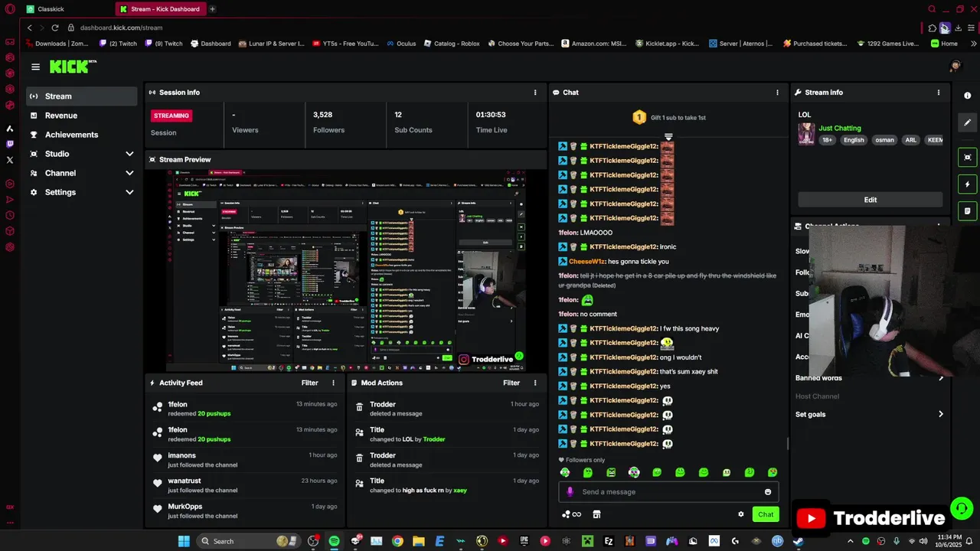Click the Edit stream info button

pyautogui.click(x=871, y=200)
